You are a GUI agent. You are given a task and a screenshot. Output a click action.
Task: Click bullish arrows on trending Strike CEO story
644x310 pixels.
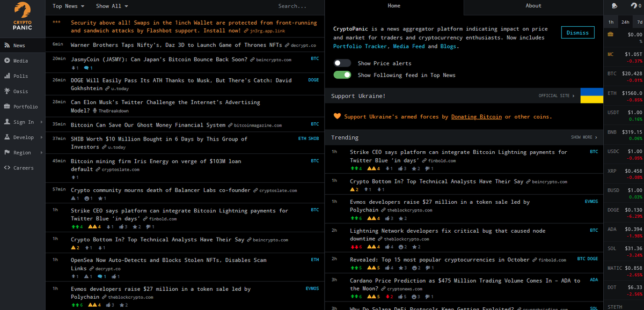tap(354, 168)
